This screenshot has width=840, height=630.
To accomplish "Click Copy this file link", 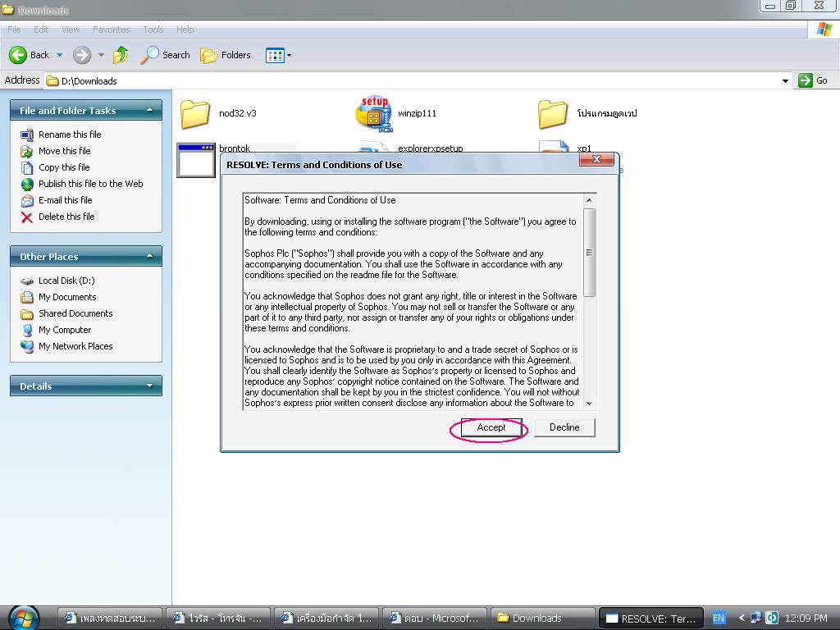I will [x=64, y=167].
